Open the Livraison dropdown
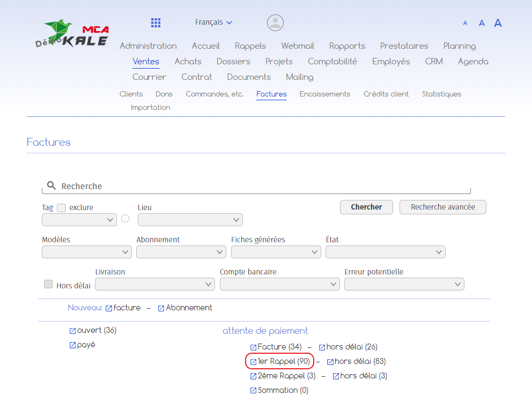532x402 pixels. pyautogui.click(x=154, y=284)
